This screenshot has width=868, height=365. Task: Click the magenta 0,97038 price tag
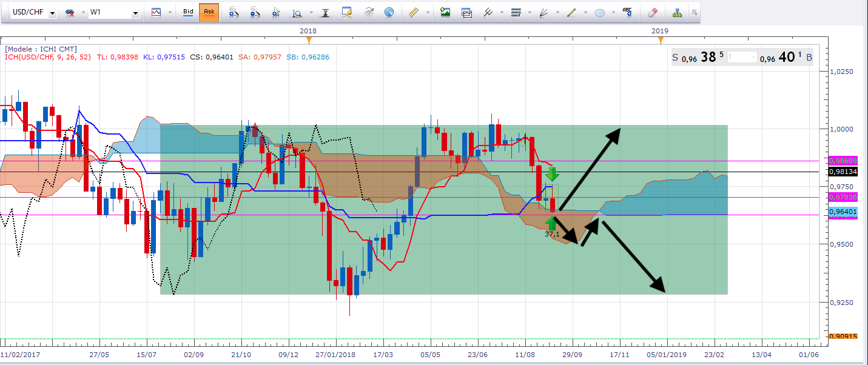pos(842,197)
